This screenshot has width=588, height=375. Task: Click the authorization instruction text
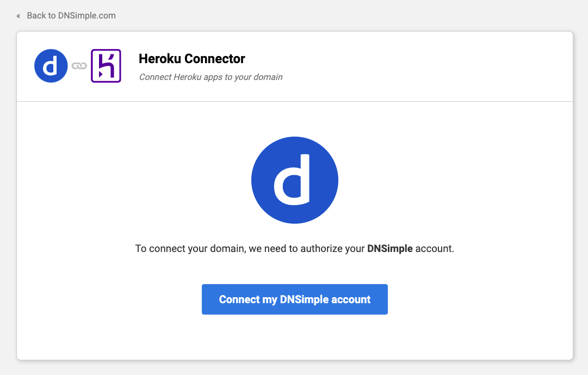294,248
